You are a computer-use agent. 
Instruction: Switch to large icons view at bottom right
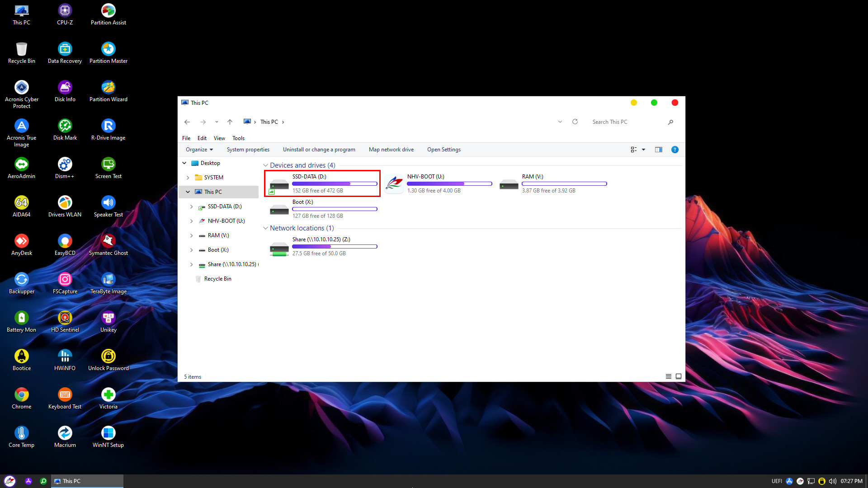pos(678,376)
